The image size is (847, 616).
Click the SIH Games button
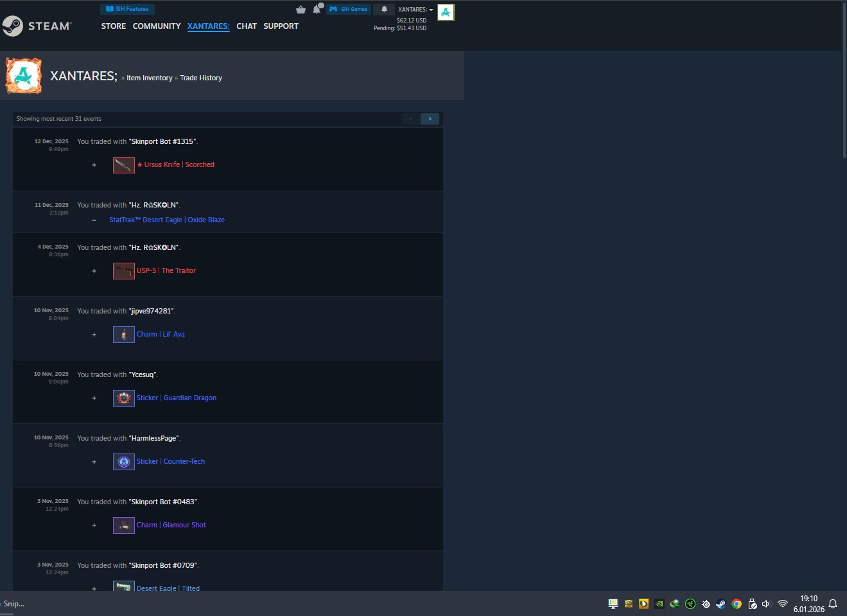pos(348,9)
